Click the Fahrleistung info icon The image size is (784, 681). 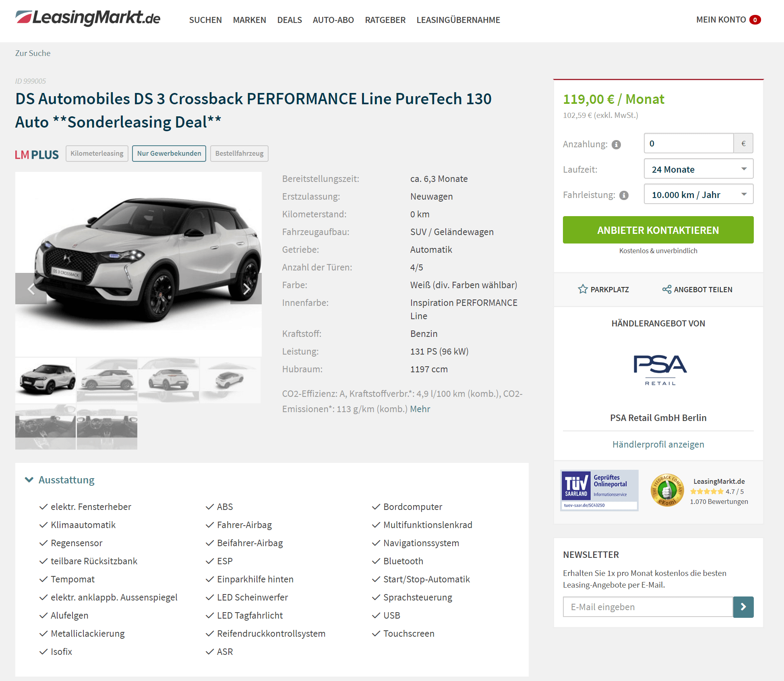[x=624, y=195]
